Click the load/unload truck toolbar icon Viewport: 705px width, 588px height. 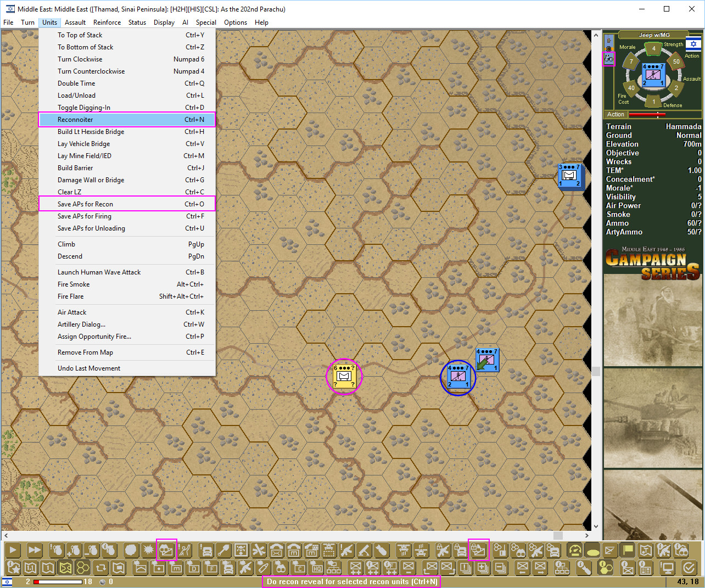coord(206,550)
